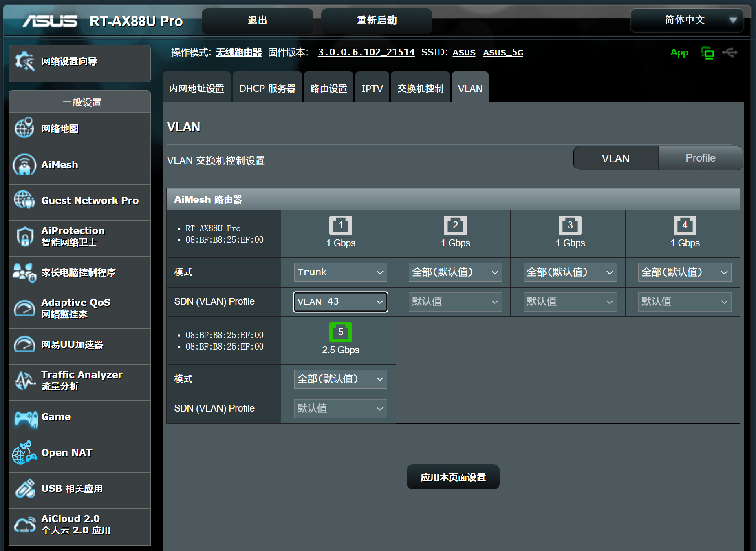The height and width of the screenshot is (551, 756).
Task: Open port 3 mode dropdown
Action: click(570, 272)
